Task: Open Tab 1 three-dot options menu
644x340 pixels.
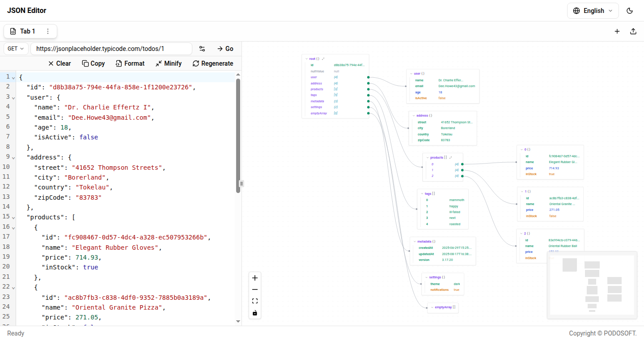Action: tap(48, 31)
